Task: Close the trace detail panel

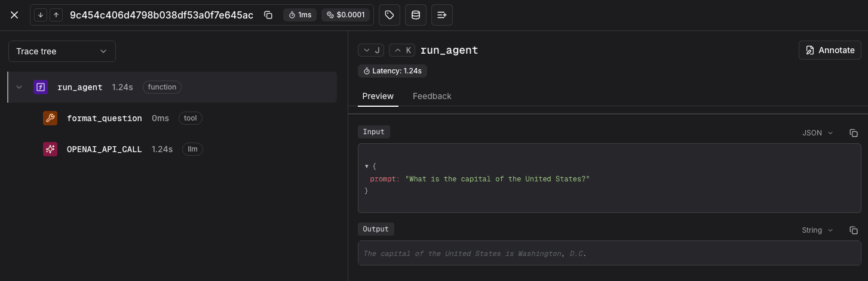Action: (x=14, y=15)
